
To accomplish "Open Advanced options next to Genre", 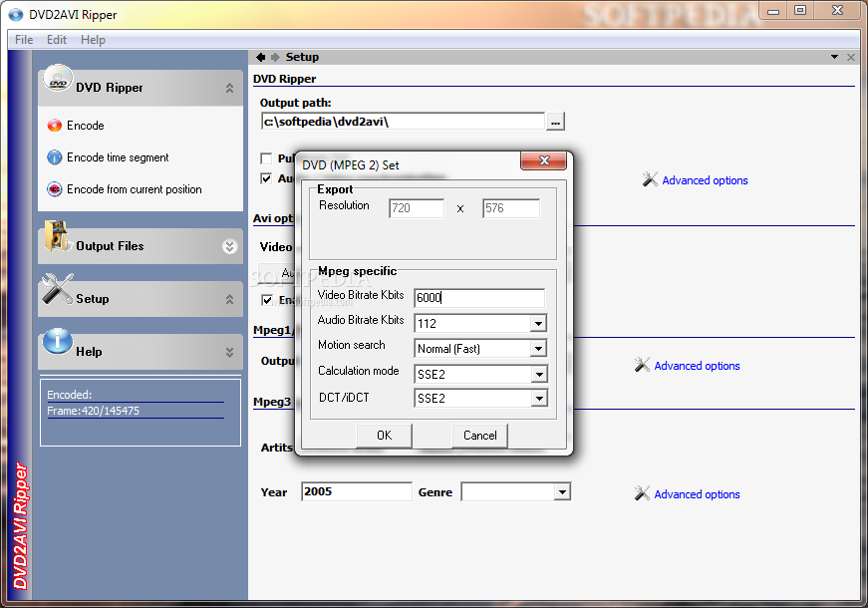I will [x=697, y=494].
